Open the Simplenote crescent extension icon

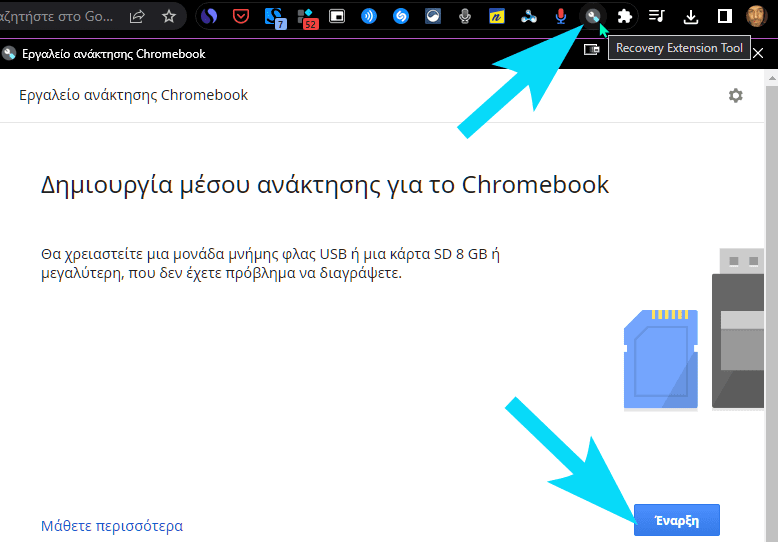point(209,16)
